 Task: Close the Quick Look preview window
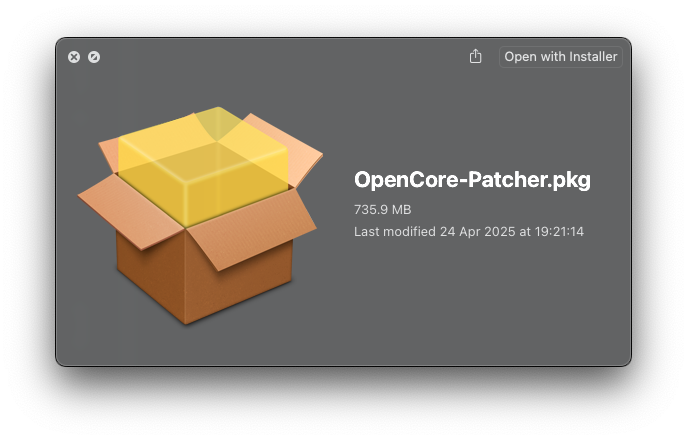click(x=74, y=57)
